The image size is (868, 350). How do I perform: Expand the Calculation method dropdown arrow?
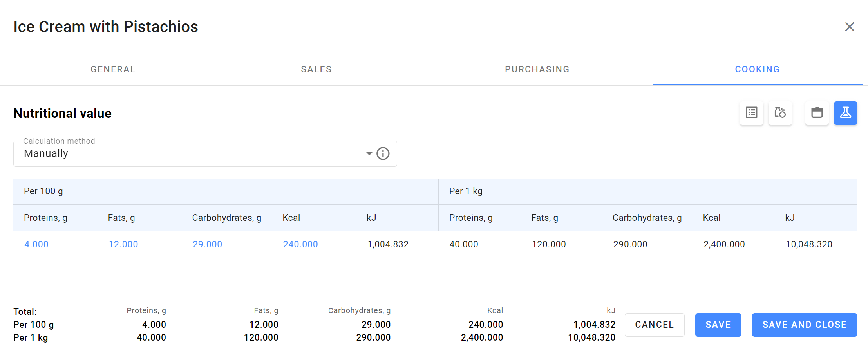[369, 153]
